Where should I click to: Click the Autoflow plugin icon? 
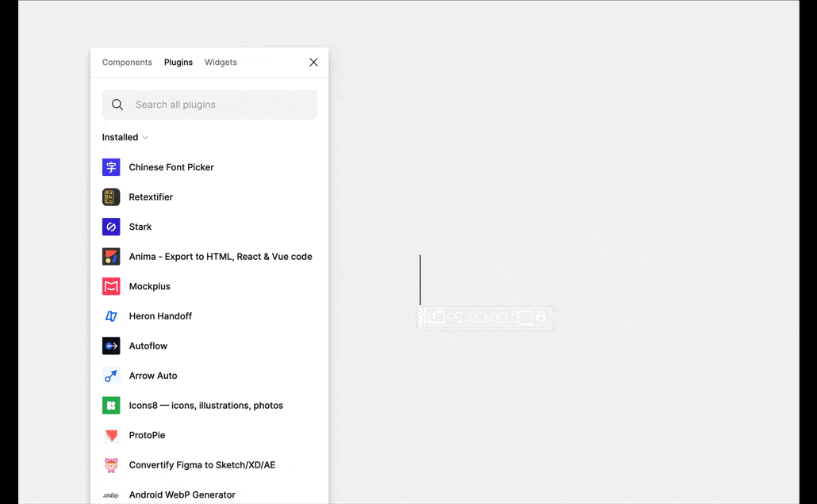[111, 346]
